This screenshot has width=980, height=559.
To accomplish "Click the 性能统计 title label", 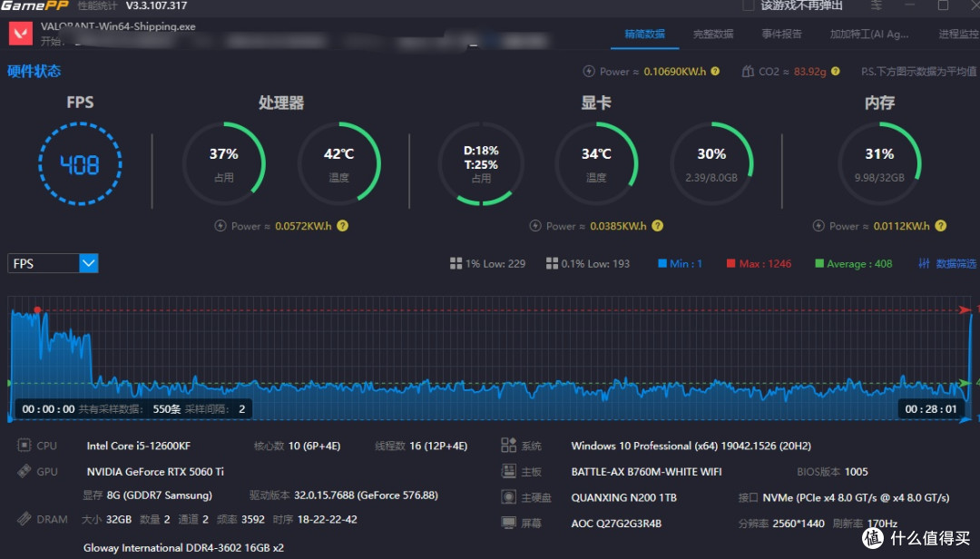I will coord(97,5).
